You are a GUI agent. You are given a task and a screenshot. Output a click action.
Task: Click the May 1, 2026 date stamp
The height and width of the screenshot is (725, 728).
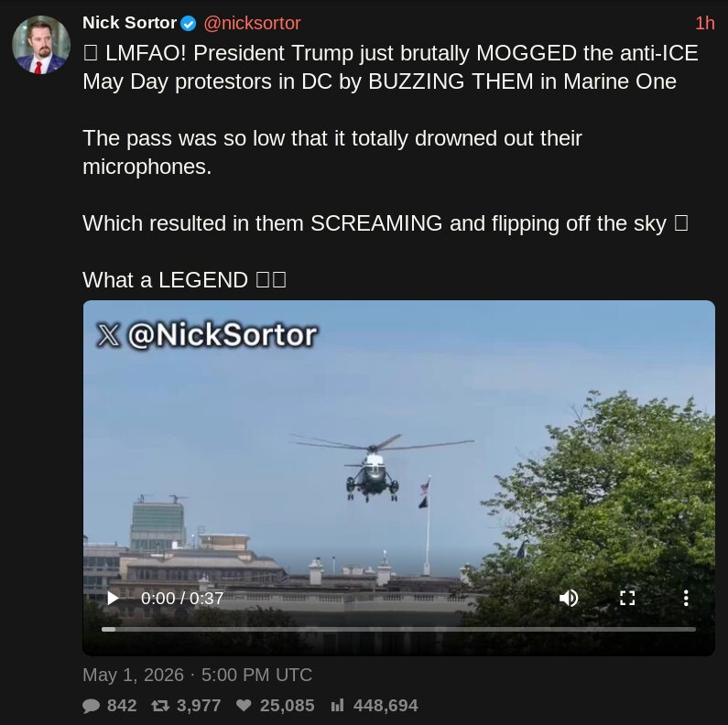click(134, 675)
